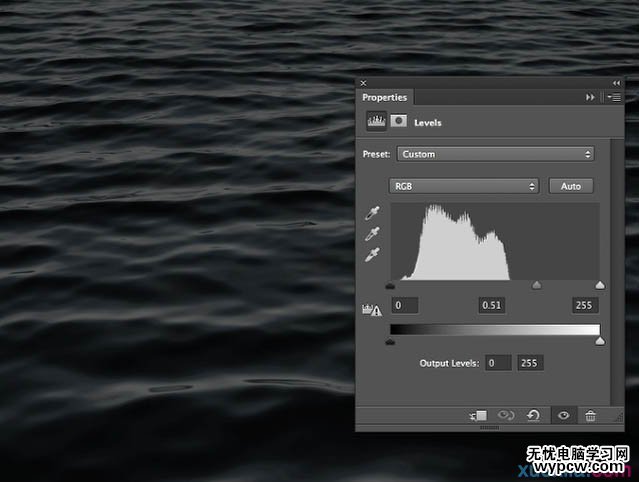The width and height of the screenshot is (639, 482).
Task: Expand panel tabs double-chevron button
Action: (x=590, y=97)
